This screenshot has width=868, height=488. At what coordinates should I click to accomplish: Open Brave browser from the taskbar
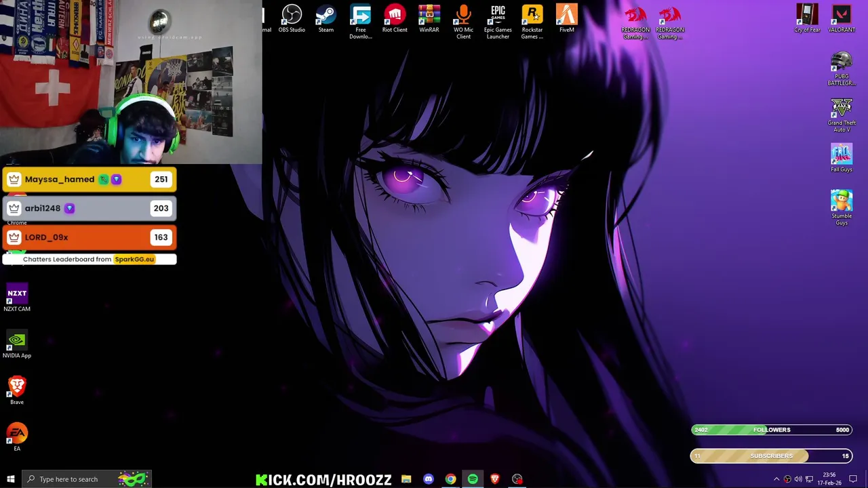pos(495,479)
